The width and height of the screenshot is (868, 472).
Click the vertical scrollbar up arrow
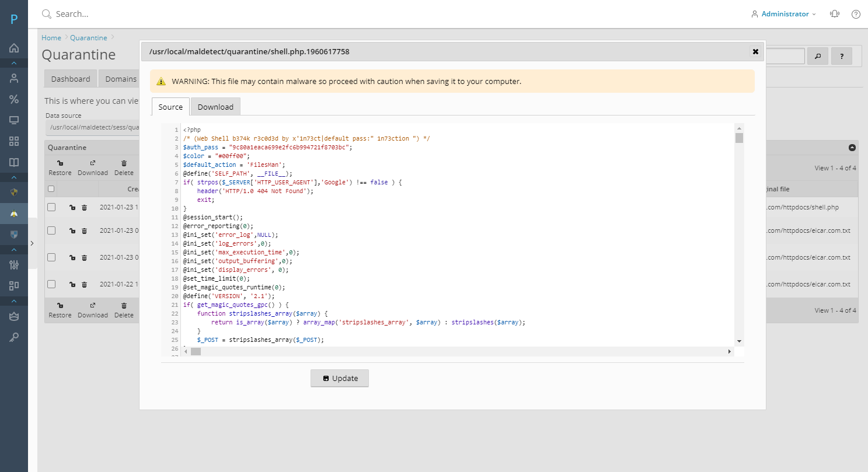pyautogui.click(x=739, y=128)
